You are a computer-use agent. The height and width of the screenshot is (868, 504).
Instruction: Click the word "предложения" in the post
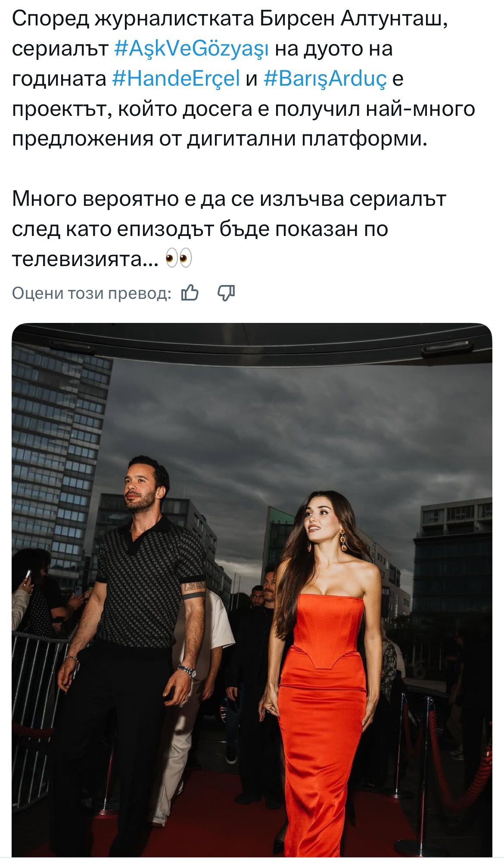tap(82, 139)
